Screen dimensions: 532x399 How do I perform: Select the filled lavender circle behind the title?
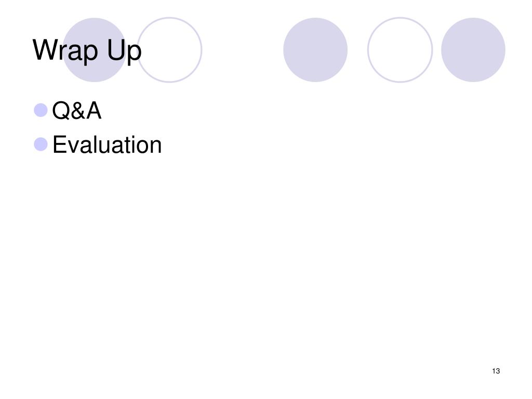point(95,49)
